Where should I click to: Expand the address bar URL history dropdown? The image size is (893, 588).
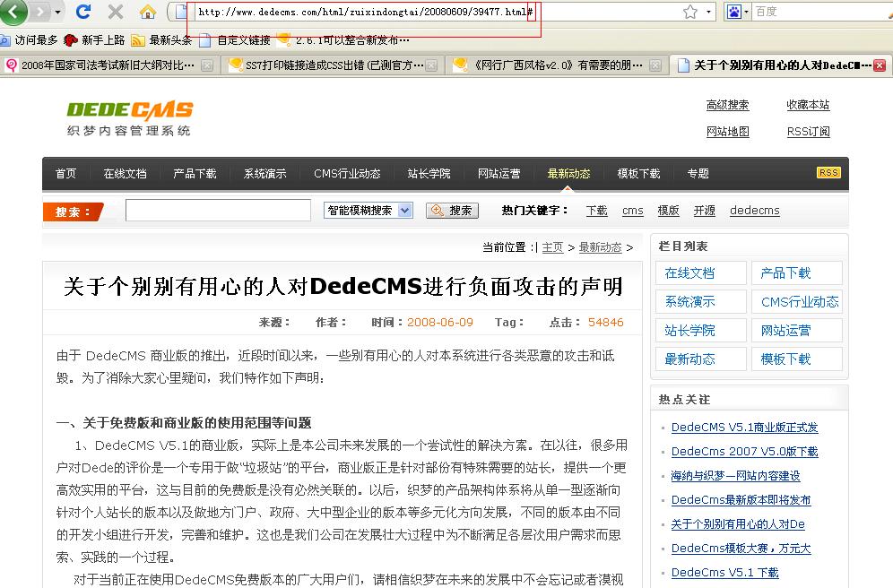click(708, 12)
